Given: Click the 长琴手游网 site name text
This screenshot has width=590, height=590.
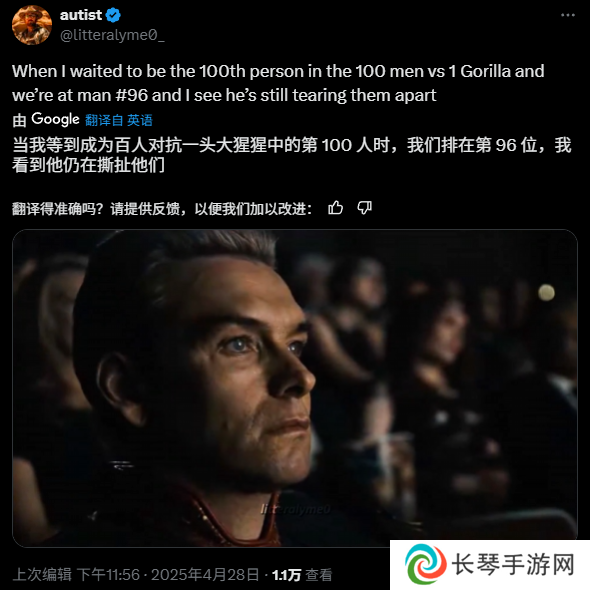Looking at the screenshot, I should coord(513,564).
